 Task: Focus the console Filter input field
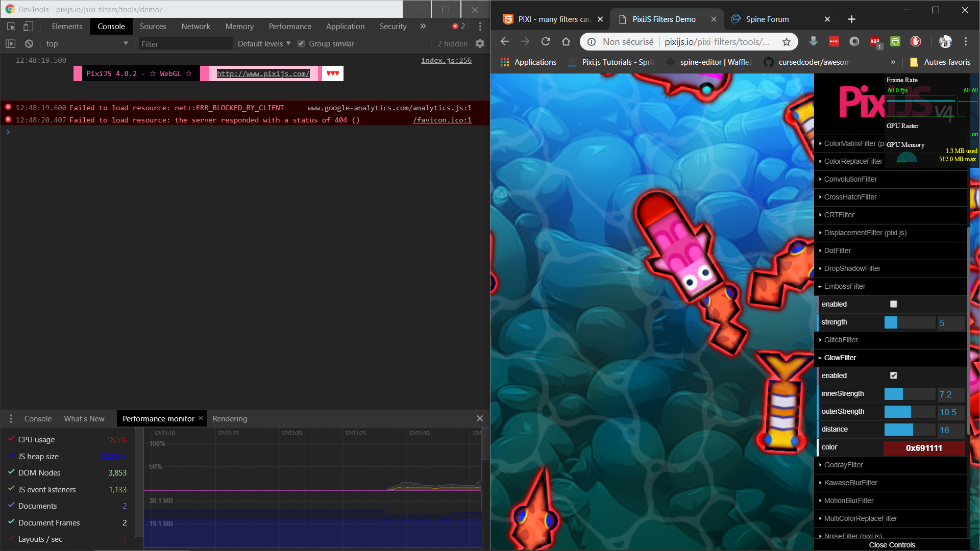click(x=185, y=44)
